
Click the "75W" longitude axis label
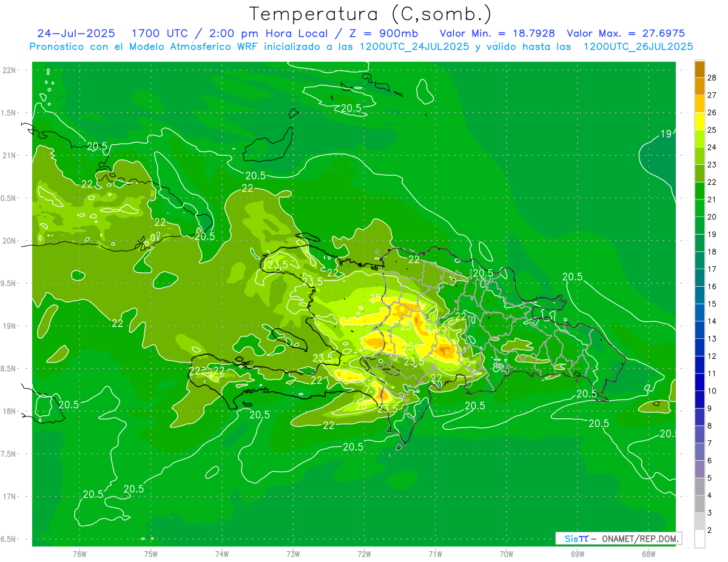point(150,554)
